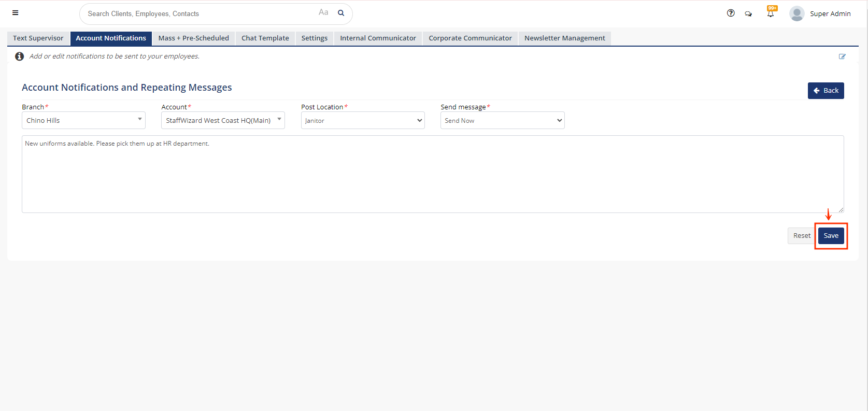The image size is (868, 411).
Task: Open the chat messages icon
Action: point(748,14)
